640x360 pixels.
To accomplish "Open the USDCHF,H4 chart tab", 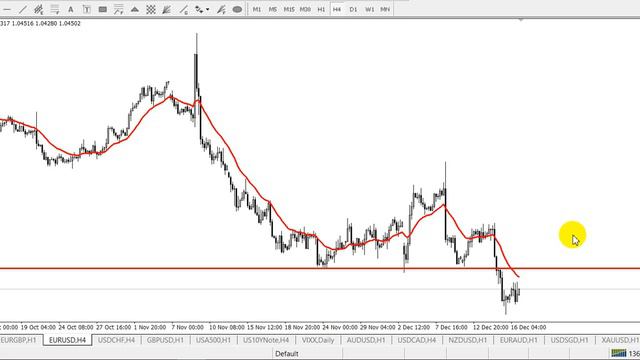I will pyautogui.click(x=116, y=340).
